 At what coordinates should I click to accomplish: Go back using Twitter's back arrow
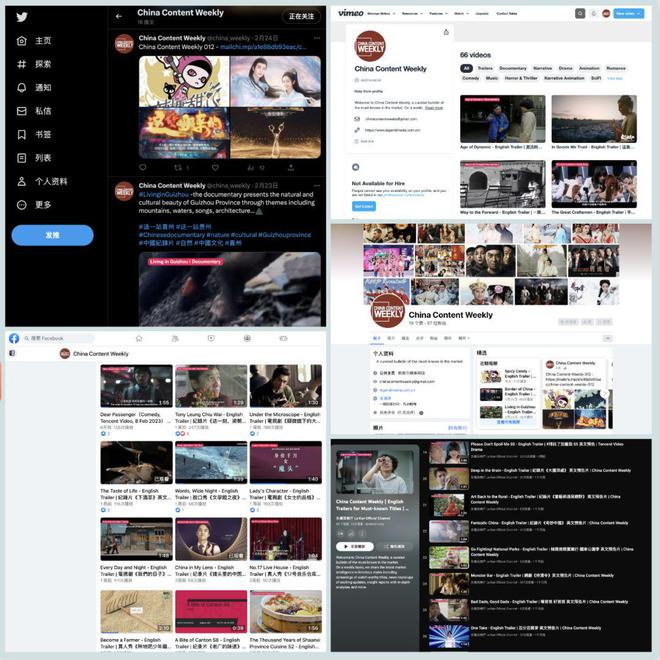(x=119, y=16)
